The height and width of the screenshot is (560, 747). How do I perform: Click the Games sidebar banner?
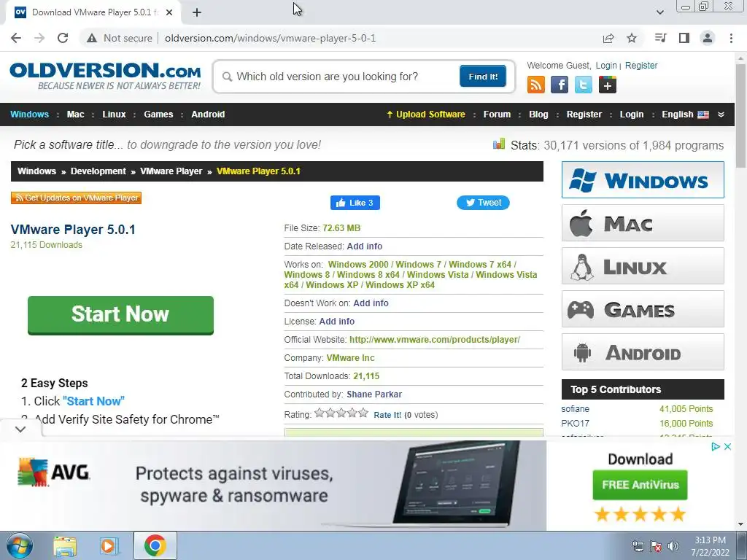coord(643,309)
